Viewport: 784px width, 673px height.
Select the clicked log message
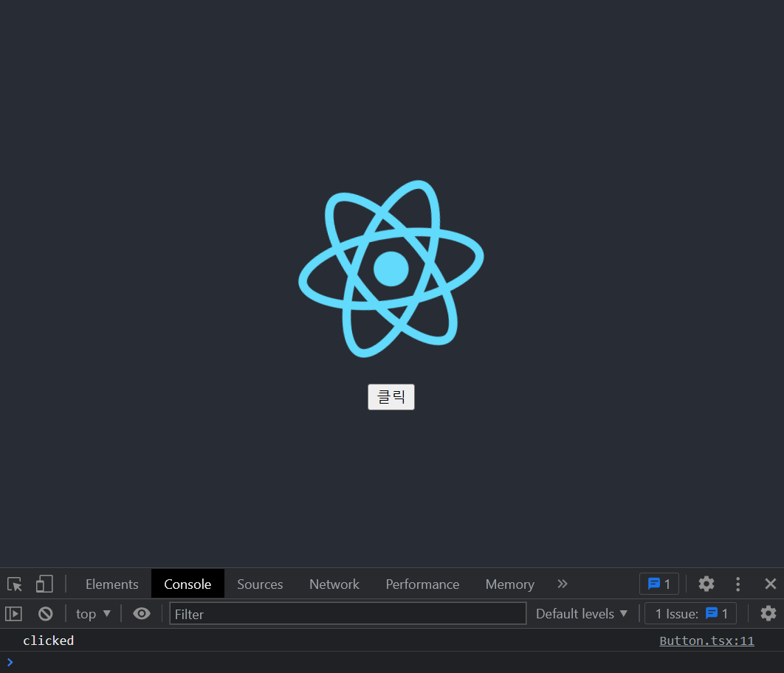[x=49, y=641]
